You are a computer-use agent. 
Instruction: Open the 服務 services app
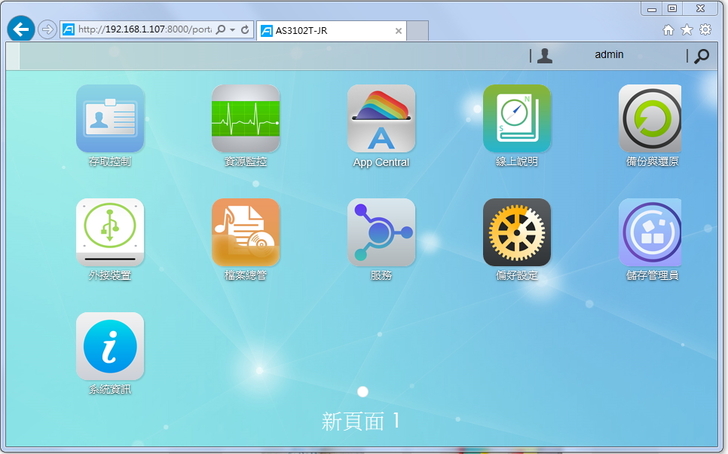(x=381, y=232)
